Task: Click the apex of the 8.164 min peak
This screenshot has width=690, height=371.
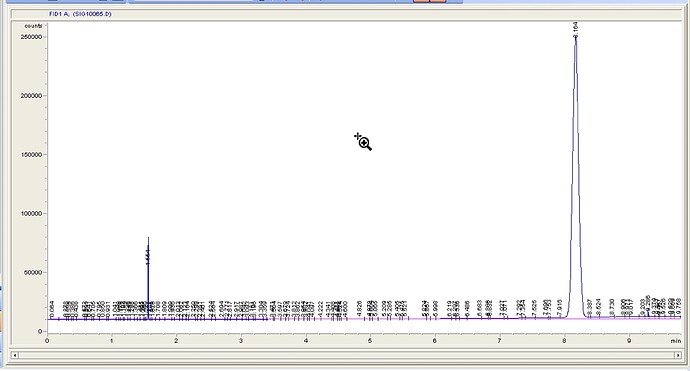Action: tap(576, 37)
